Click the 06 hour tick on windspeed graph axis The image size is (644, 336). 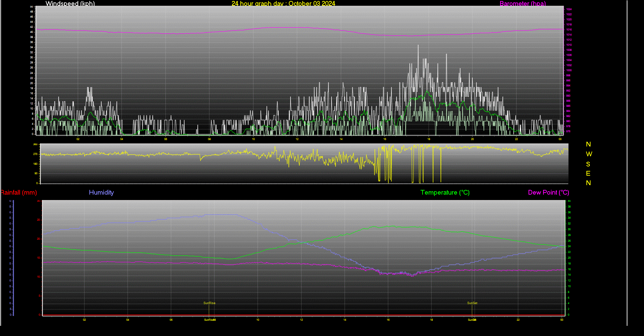tap(166, 139)
